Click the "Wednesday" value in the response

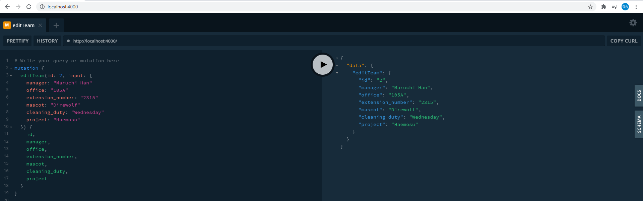(x=426, y=117)
